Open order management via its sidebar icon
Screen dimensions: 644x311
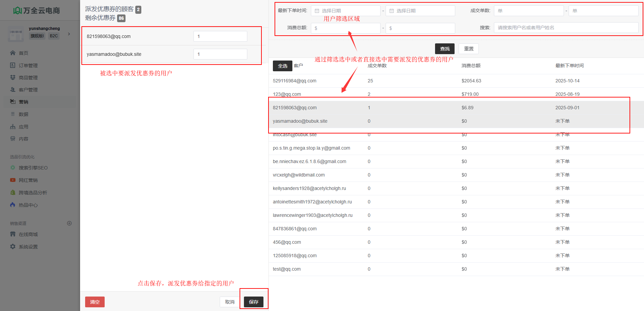point(13,65)
